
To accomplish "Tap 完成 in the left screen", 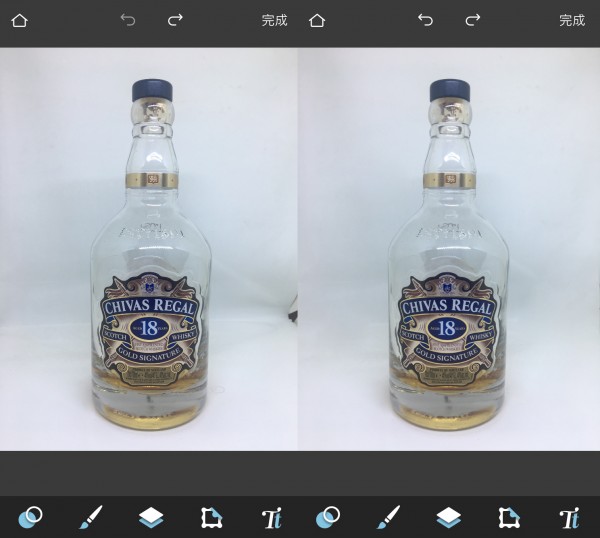I will 274,20.
